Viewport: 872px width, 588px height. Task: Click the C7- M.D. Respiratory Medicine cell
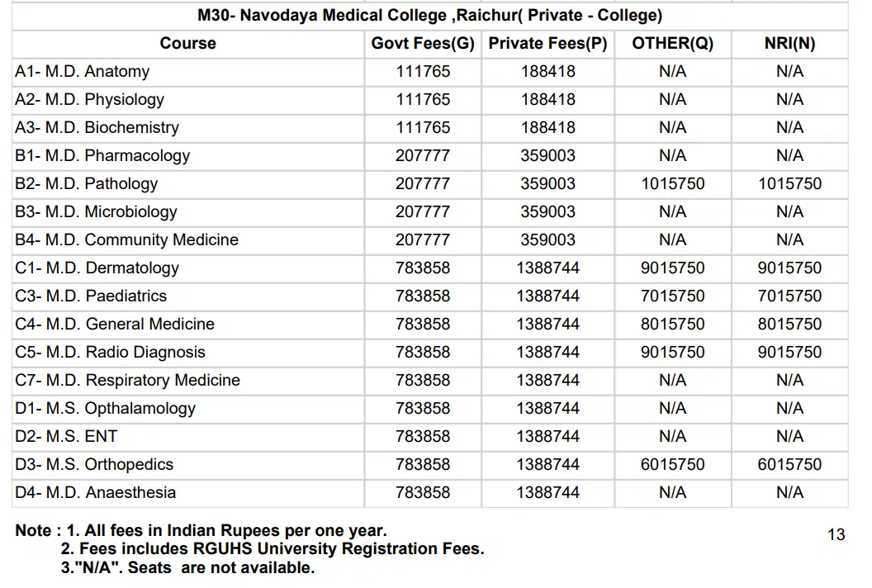pos(127,381)
